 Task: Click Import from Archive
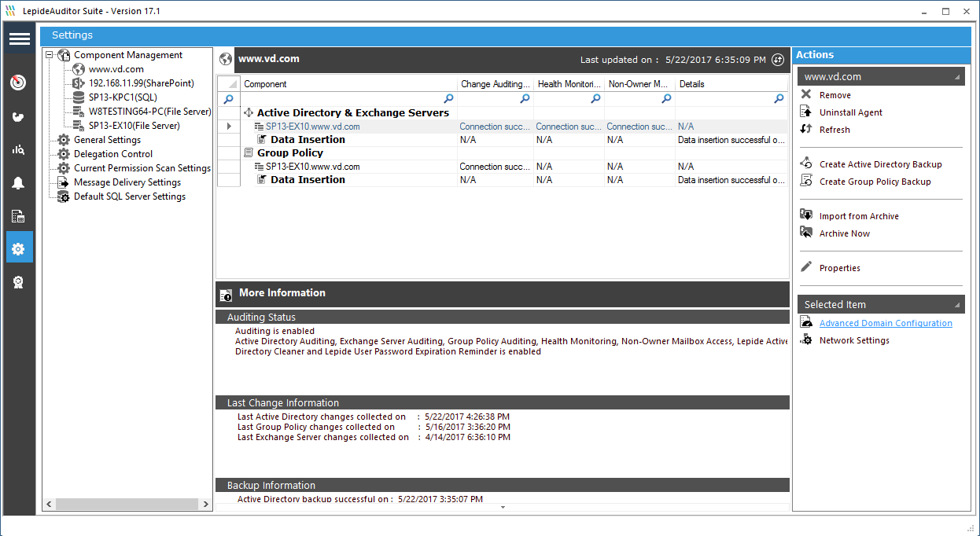859,216
